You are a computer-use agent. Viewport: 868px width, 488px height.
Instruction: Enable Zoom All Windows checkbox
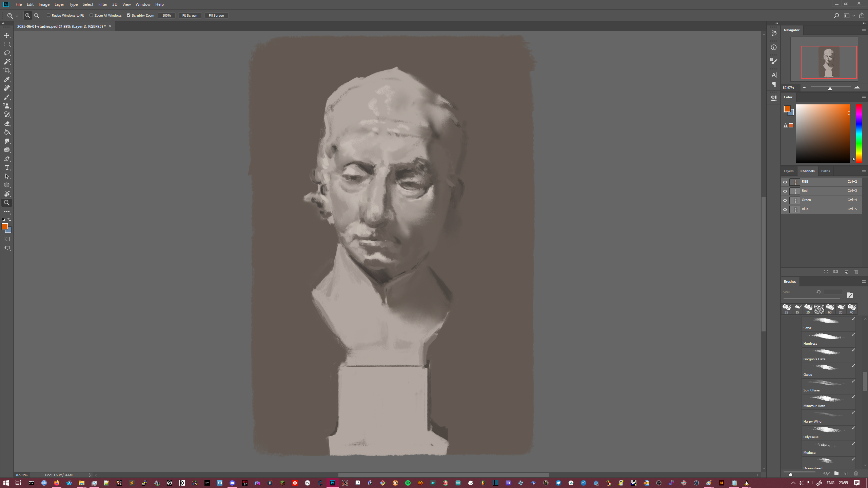91,15
